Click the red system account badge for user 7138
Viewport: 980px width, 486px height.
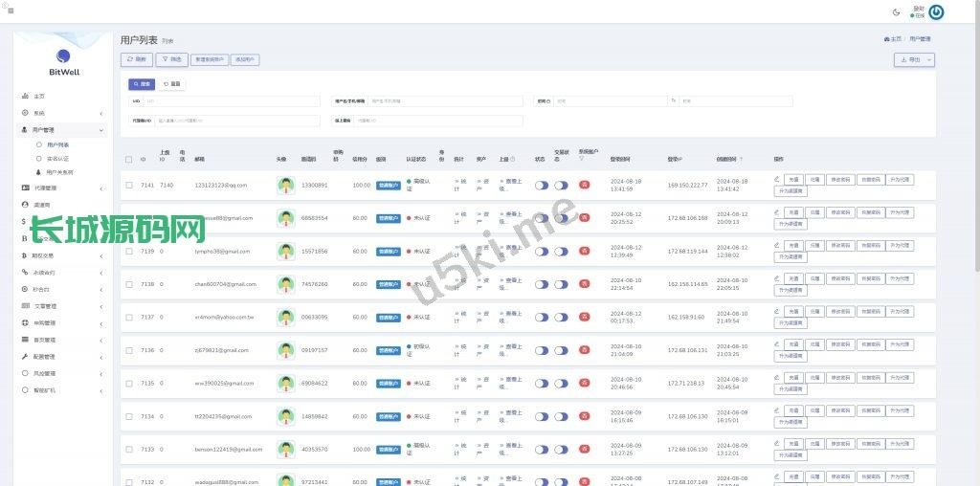coord(584,284)
